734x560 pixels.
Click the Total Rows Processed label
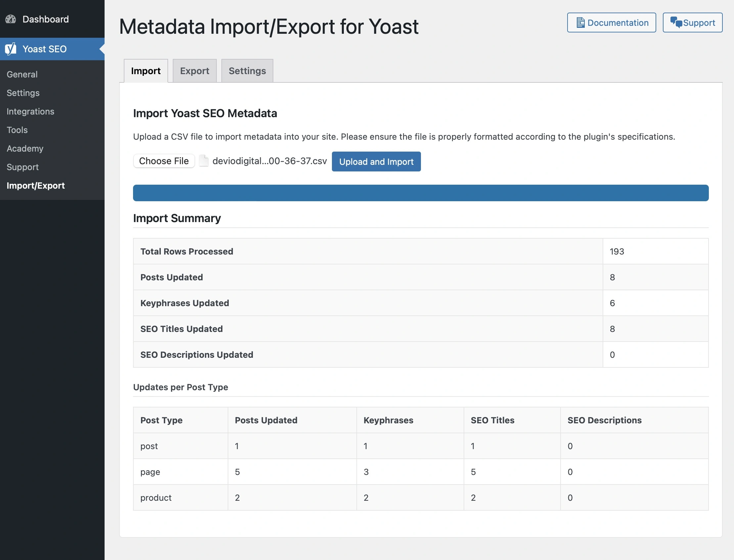[187, 251]
